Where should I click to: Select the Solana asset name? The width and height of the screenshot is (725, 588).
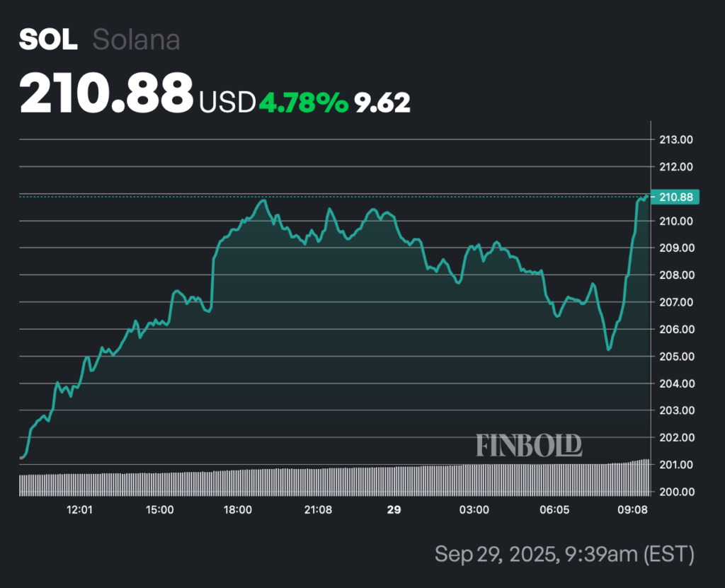pyautogui.click(x=136, y=40)
